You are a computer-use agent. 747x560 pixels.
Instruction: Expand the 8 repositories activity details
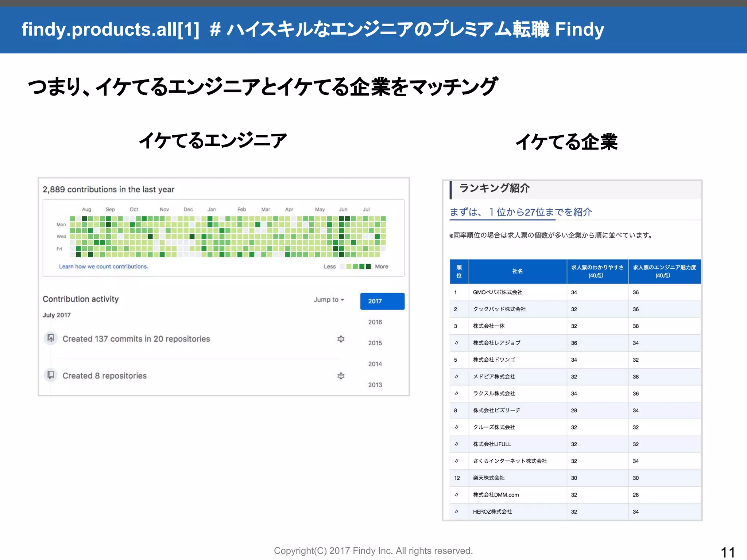(341, 376)
